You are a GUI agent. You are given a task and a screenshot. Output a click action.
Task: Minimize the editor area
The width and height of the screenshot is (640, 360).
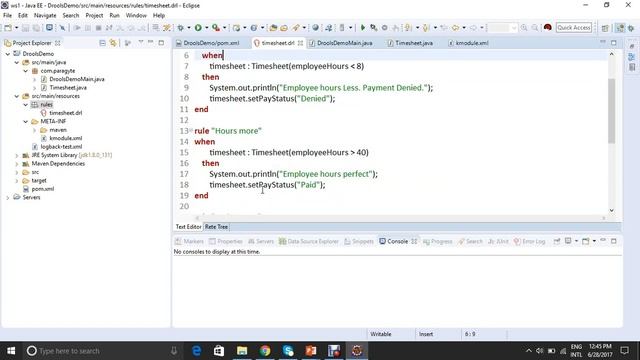pos(603,42)
